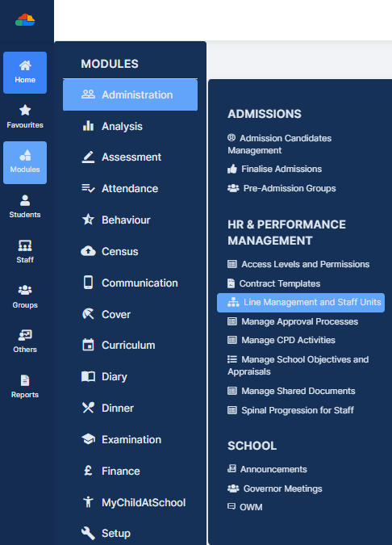Open the Staff sidebar icon
The height and width of the screenshot is (545, 392).
tap(25, 245)
